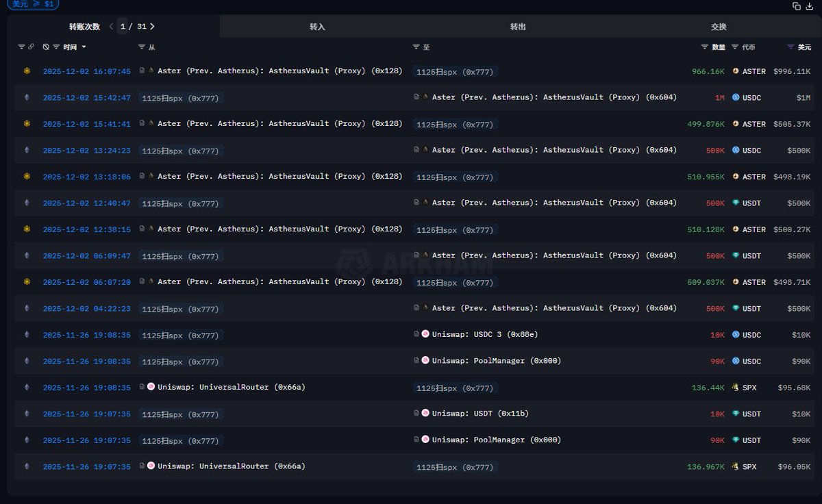Switch to the 转出 tab
The height and width of the screenshot is (504, 822).
click(518, 27)
